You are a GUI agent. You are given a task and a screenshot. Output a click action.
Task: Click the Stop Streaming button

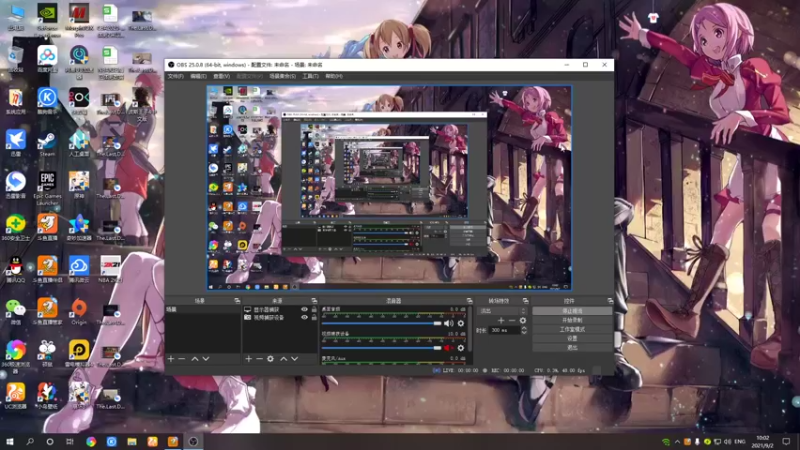point(572,311)
